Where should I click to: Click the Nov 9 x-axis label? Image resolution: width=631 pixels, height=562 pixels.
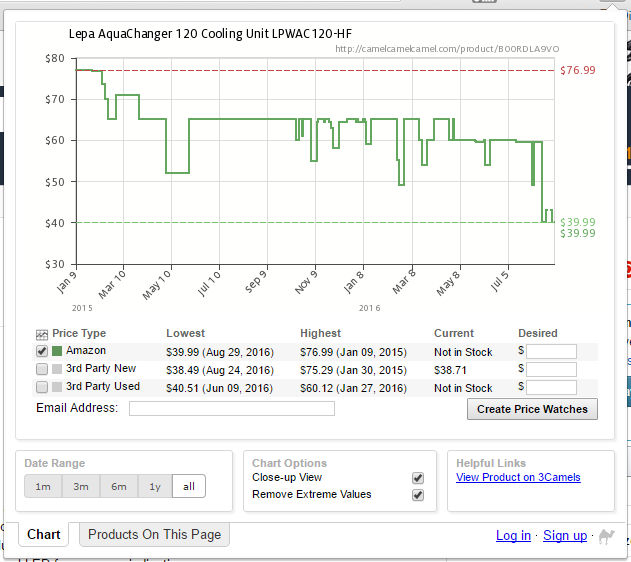coord(306,282)
